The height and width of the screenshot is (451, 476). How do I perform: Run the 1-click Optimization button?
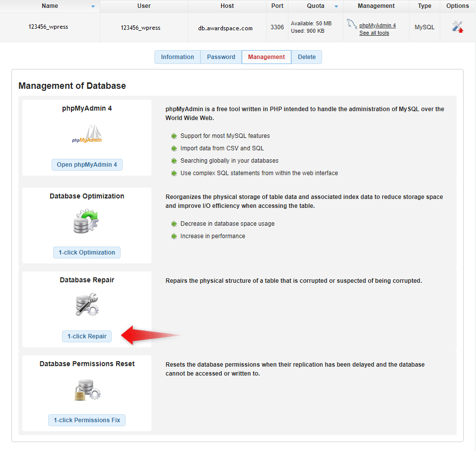[87, 253]
